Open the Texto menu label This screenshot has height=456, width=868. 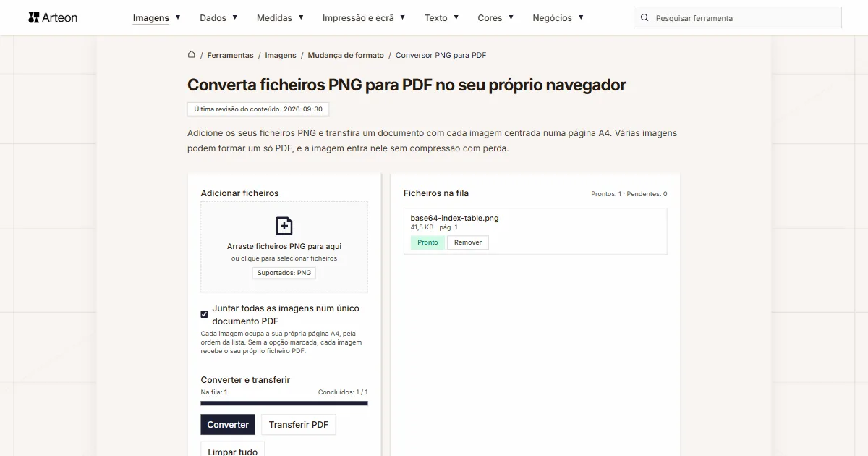tap(436, 18)
